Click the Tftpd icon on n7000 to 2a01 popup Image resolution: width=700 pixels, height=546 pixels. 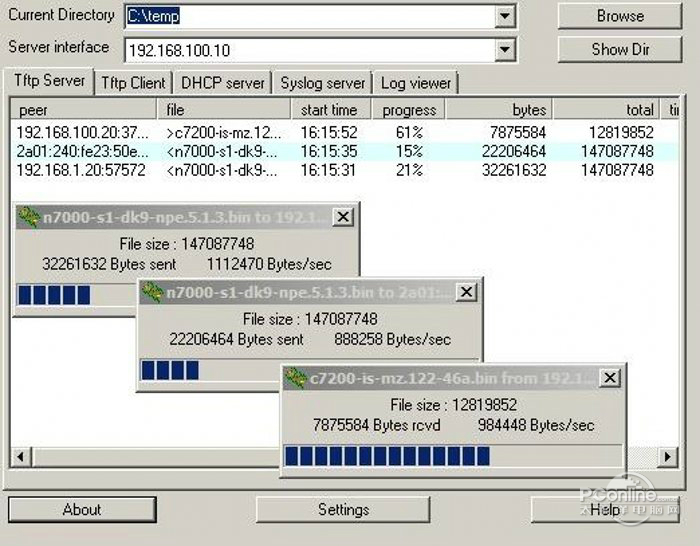(x=152, y=292)
